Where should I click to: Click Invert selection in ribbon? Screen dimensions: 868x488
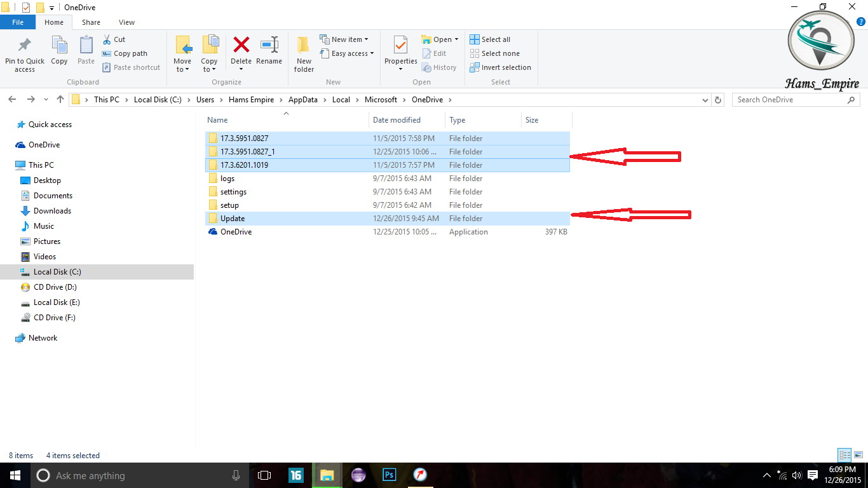tap(500, 67)
